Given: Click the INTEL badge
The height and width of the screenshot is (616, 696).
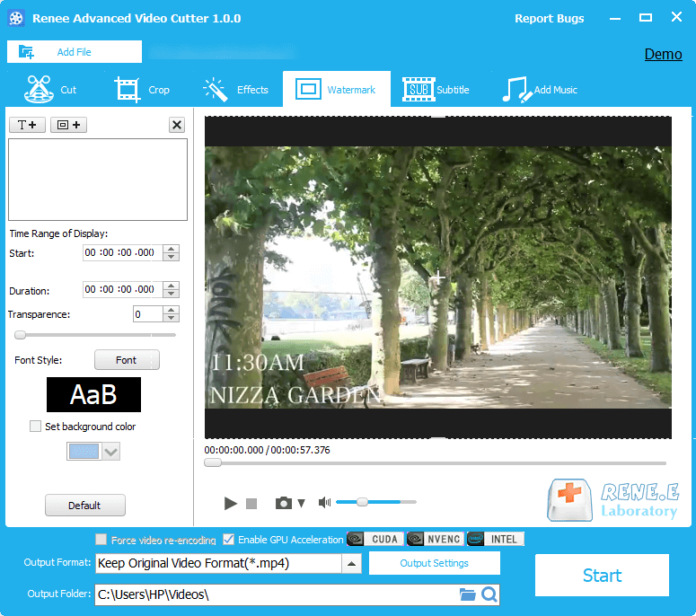Looking at the screenshot, I should (496, 539).
